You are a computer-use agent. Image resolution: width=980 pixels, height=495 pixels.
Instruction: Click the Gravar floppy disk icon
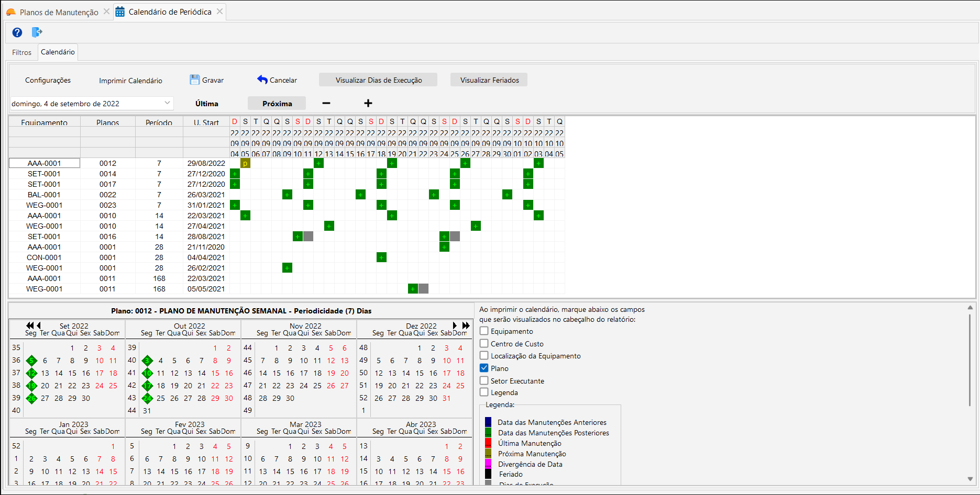click(195, 80)
